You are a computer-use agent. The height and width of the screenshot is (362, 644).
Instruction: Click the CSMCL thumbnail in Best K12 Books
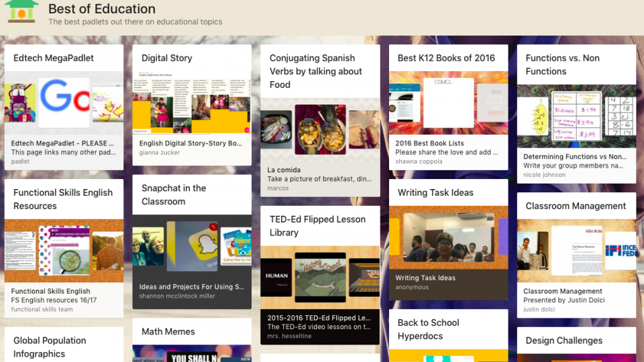449,103
